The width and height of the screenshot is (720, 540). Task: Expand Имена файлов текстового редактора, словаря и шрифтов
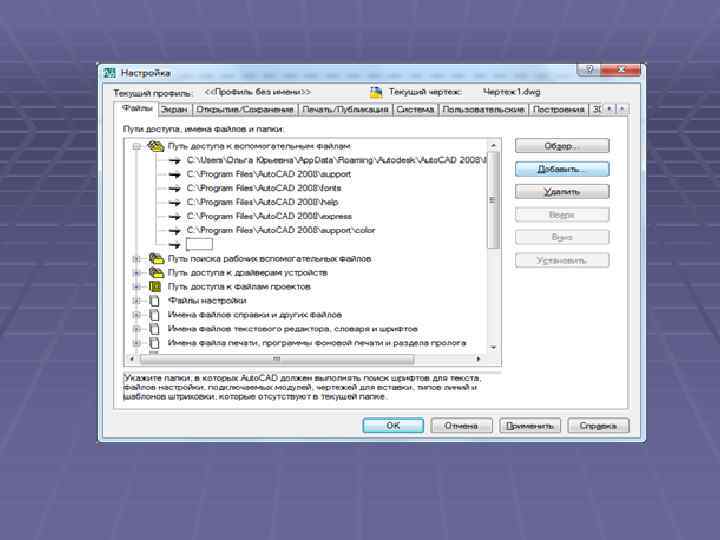pyautogui.click(x=136, y=329)
